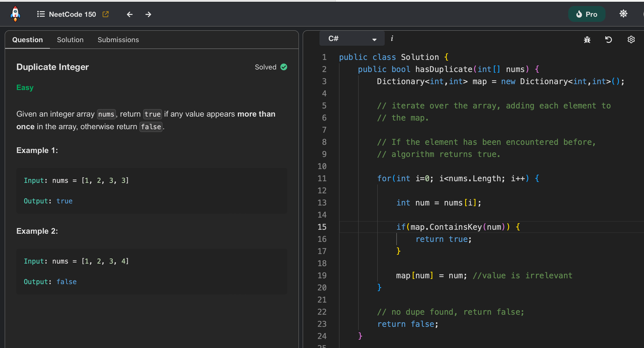
Task: Switch to the Solution tab
Action: 70,40
